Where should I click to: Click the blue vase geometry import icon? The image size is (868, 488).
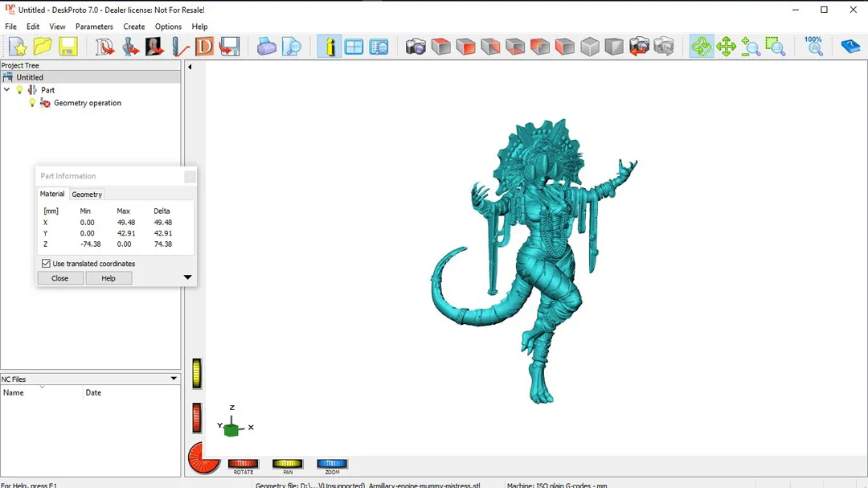(130, 47)
